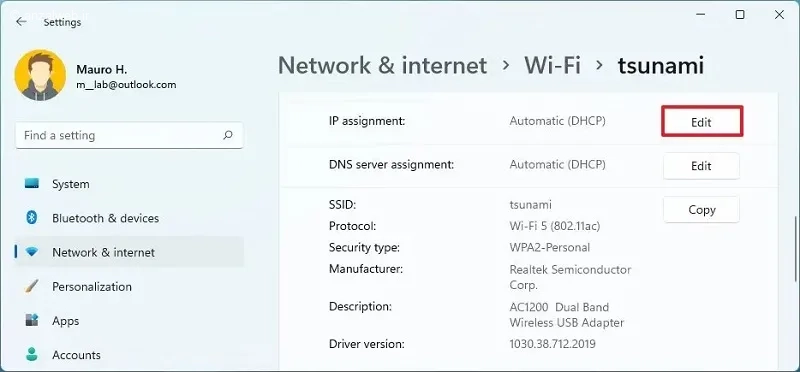Click the m__lab@outlook.com email text
Image resolution: width=800 pixels, height=372 pixels.
coord(126,85)
